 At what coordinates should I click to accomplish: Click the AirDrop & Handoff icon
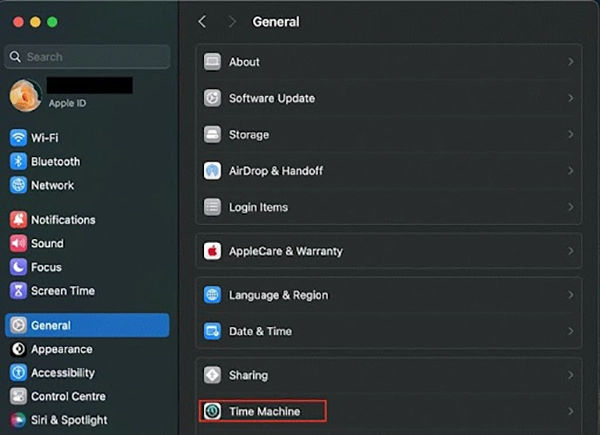coord(212,171)
